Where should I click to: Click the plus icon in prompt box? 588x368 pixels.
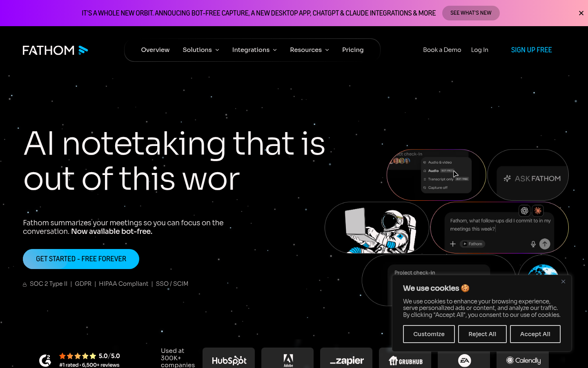point(453,244)
